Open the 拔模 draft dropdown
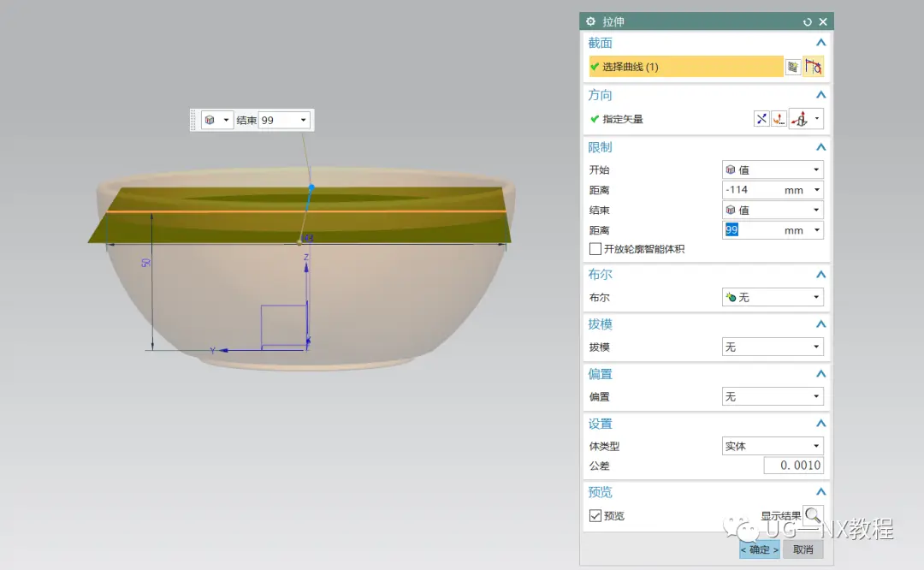 (x=773, y=347)
